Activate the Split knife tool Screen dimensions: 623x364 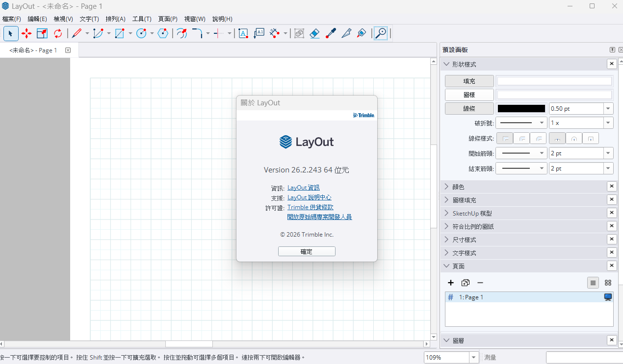point(346,33)
